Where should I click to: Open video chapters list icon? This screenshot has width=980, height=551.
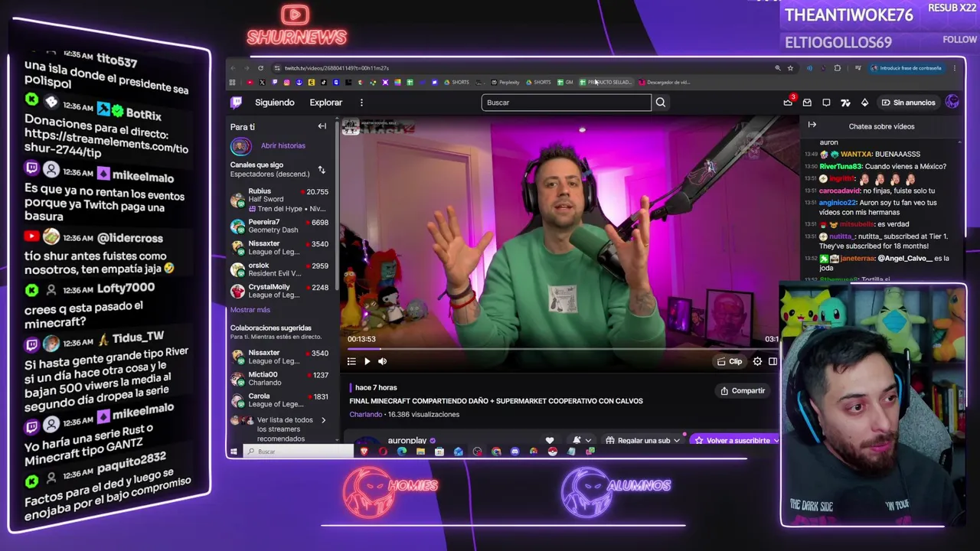coord(351,361)
